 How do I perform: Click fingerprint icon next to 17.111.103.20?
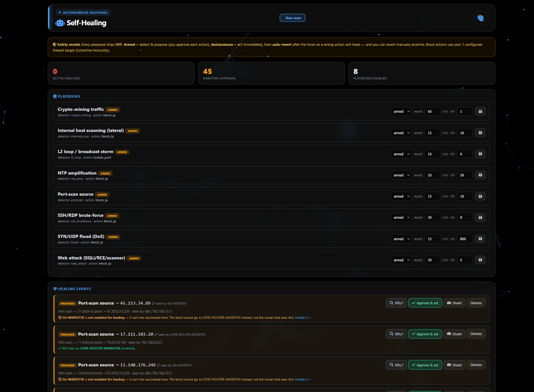pyautogui.click(x=156, y=334)
